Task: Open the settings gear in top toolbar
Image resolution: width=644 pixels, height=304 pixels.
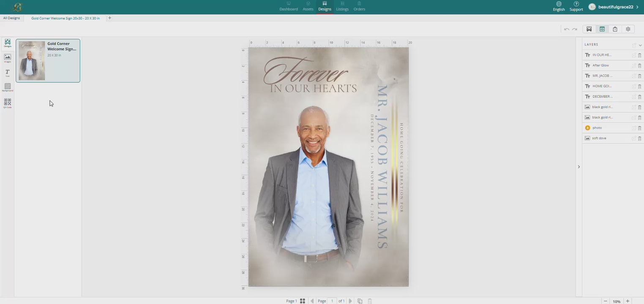Action: 628,29
